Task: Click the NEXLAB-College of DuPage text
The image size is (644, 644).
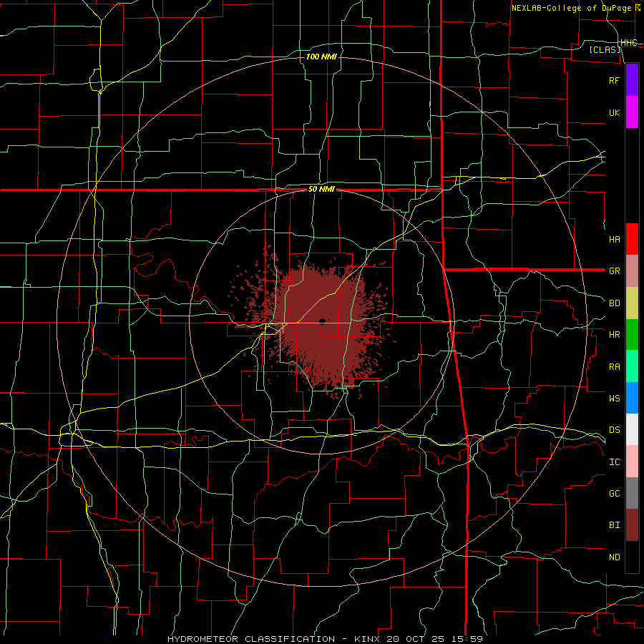Action: [571, 8]
